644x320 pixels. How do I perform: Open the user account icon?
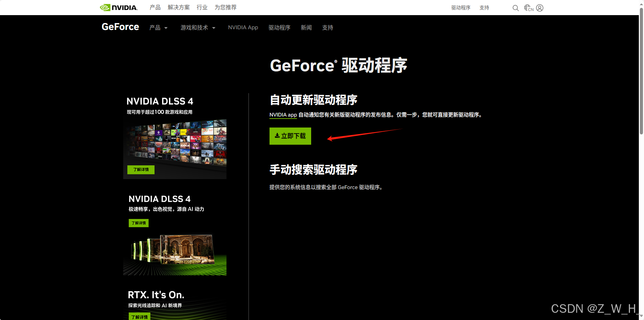pos(540,8)
